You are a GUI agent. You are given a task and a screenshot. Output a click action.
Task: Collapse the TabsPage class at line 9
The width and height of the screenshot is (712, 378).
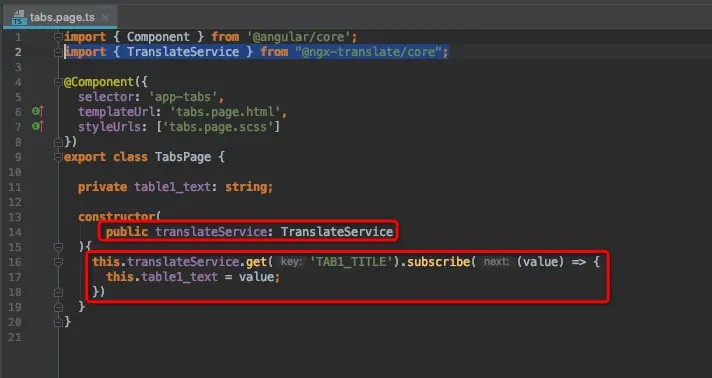click(x=58, y=157)
